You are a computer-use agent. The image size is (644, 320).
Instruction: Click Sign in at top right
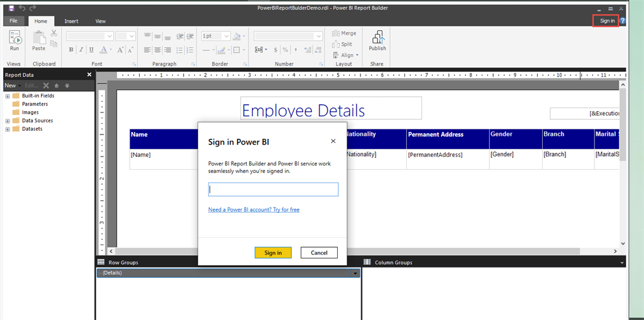607,21
